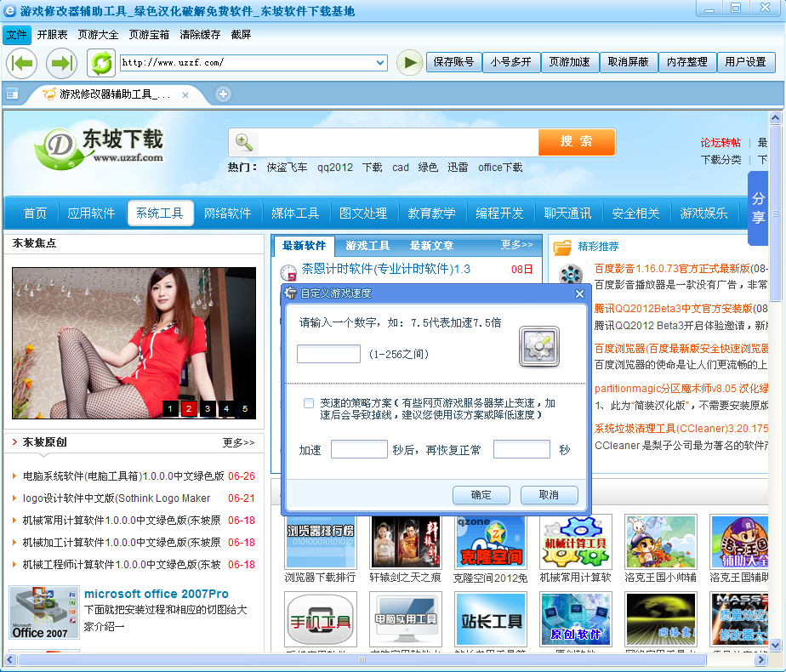
Task: Click the magnifier icon in the search box
Action: coord(244,142)
